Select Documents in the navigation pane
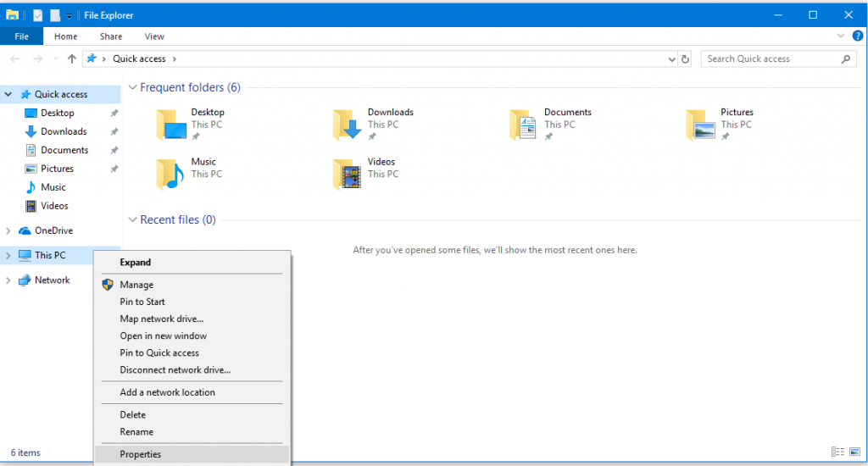Image resolution: width=868 pixels, height=466 pixels. (64, 150)
